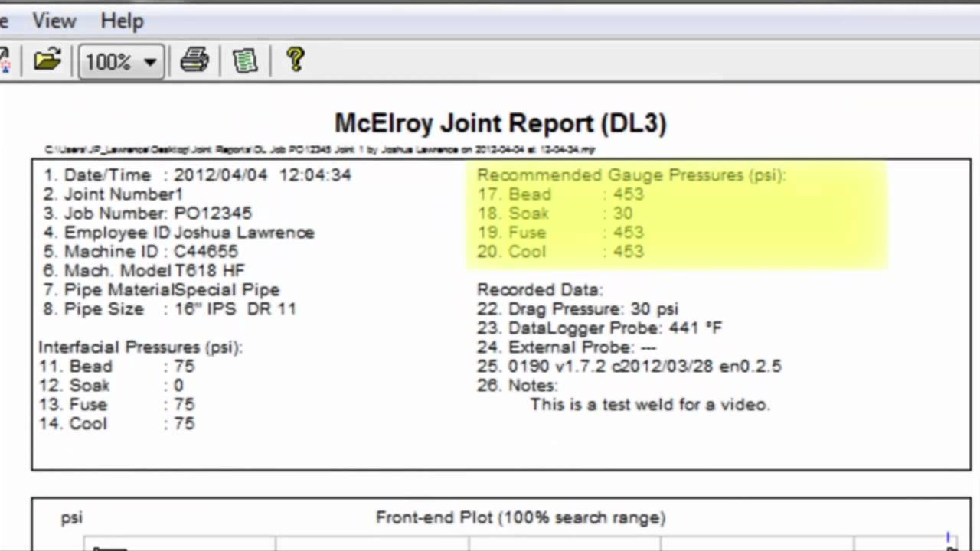Click the green report page icon
Viewport: 980px width, 551px height.
point(245,60)
